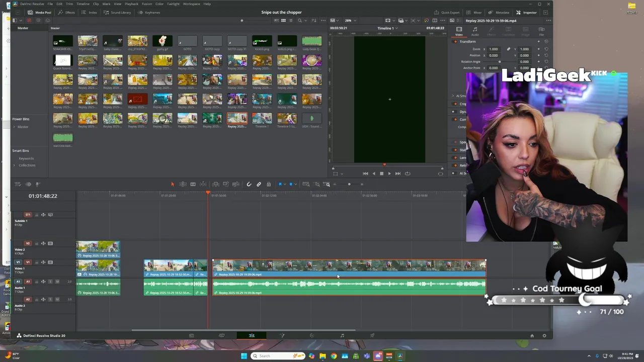The height and width of the screenshot is (362, 644).
Task: Switch media pool to list view
Action: coord(291,21)
